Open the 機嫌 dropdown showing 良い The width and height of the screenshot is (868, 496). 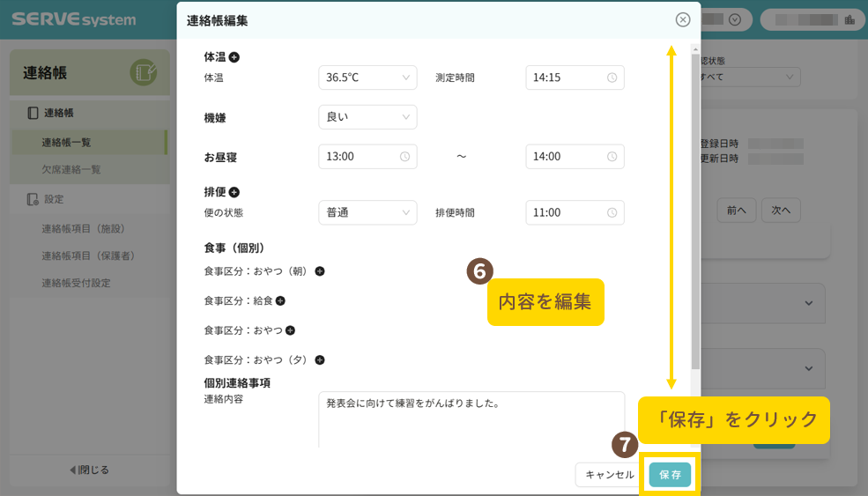coord(367,117)
